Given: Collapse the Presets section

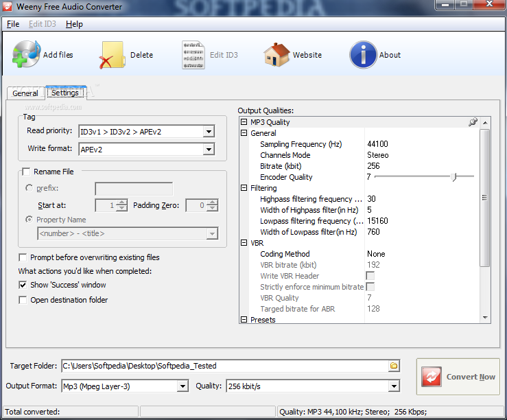Looking at the screenshot, I should coord(244,319).
